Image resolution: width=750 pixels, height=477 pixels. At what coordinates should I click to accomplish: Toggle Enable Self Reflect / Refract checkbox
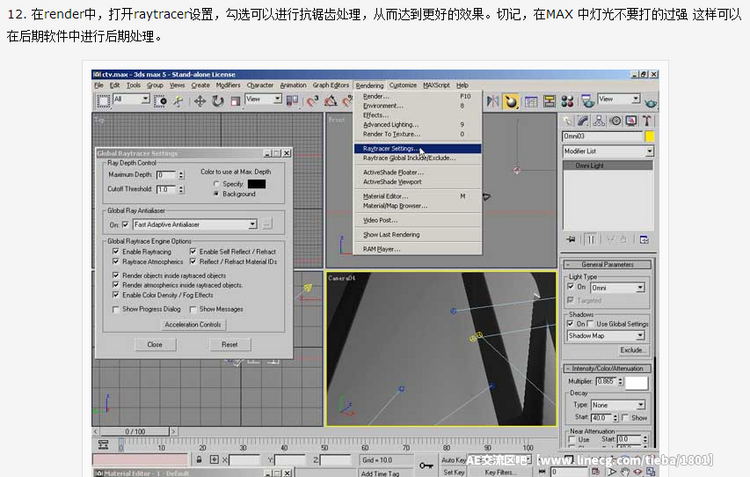(193, 251)
